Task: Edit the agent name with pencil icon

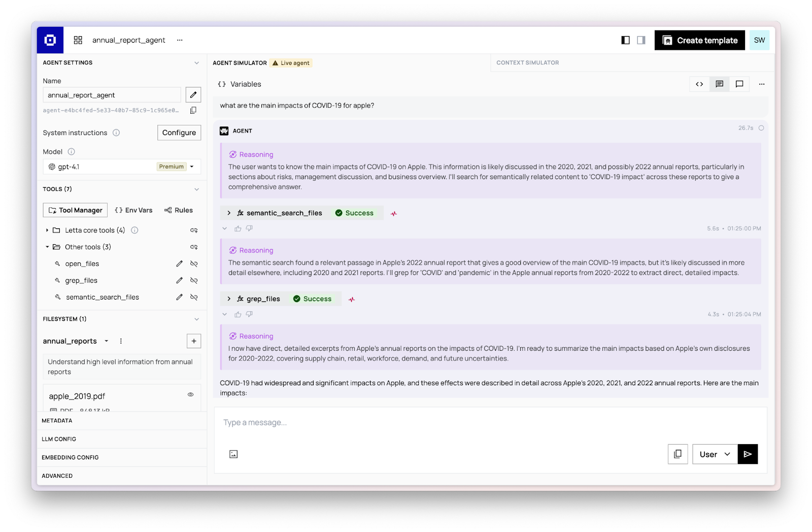Action: pyautogui.click(x=193, y=95)
